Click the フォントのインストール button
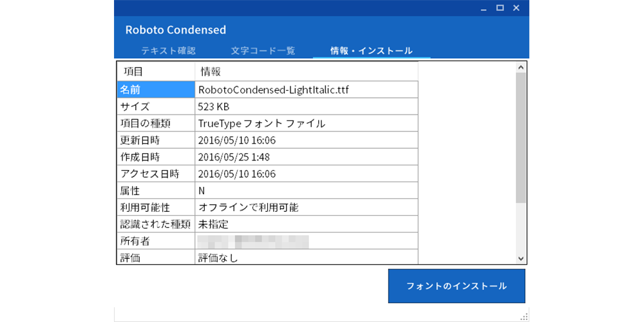The image size is (644, 322). pyautogui.click(x=457, y=287)
